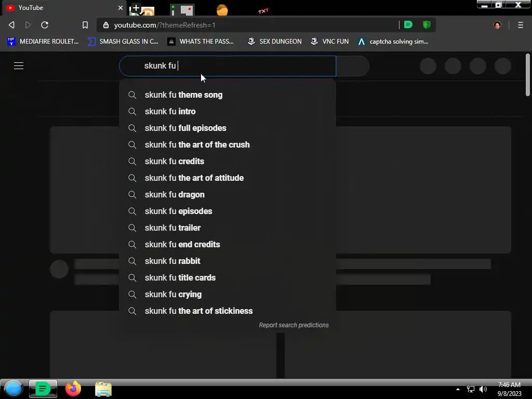Pick the skunk fu crying suggestion
Screen dimensions: 532x399
point(228,295)
